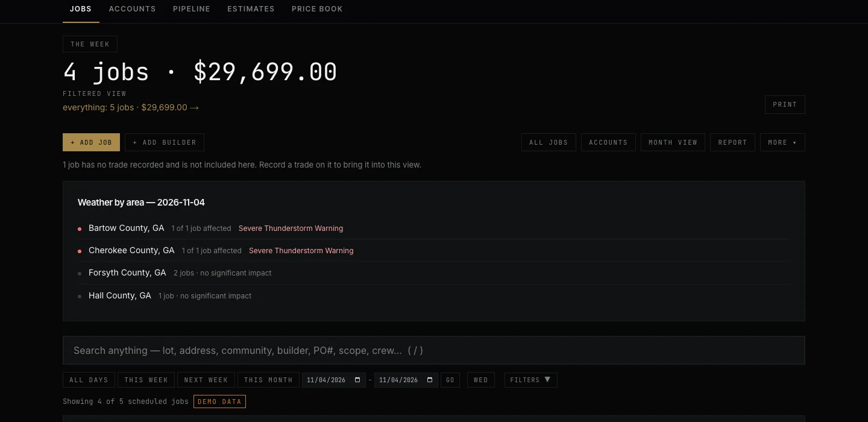Click The Week label chip

tap(90, 44)
